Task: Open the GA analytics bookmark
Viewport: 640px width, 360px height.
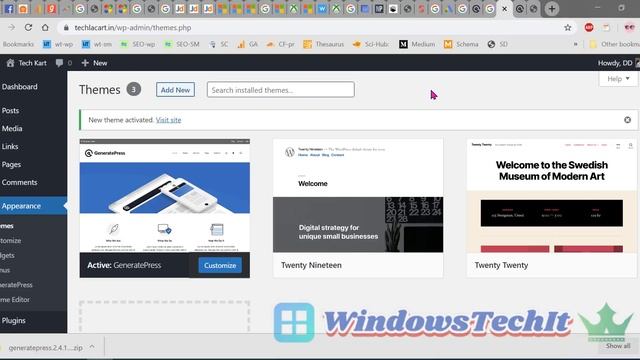Action: pos(247,44)
